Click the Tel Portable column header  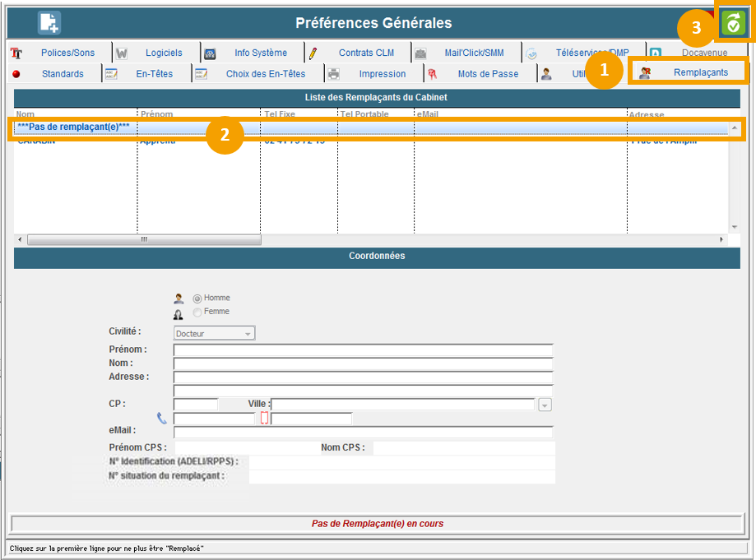point(364,114)
